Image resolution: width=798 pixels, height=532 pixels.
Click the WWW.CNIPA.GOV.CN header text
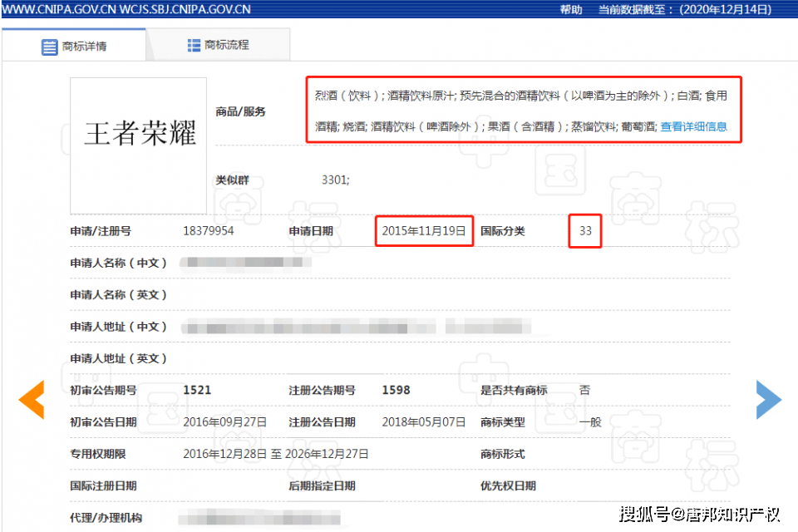[59, 9]
